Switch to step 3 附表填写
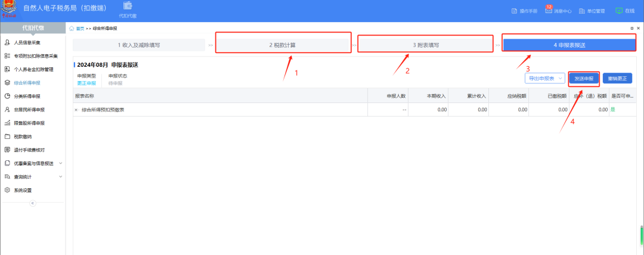 pos(426,45)
